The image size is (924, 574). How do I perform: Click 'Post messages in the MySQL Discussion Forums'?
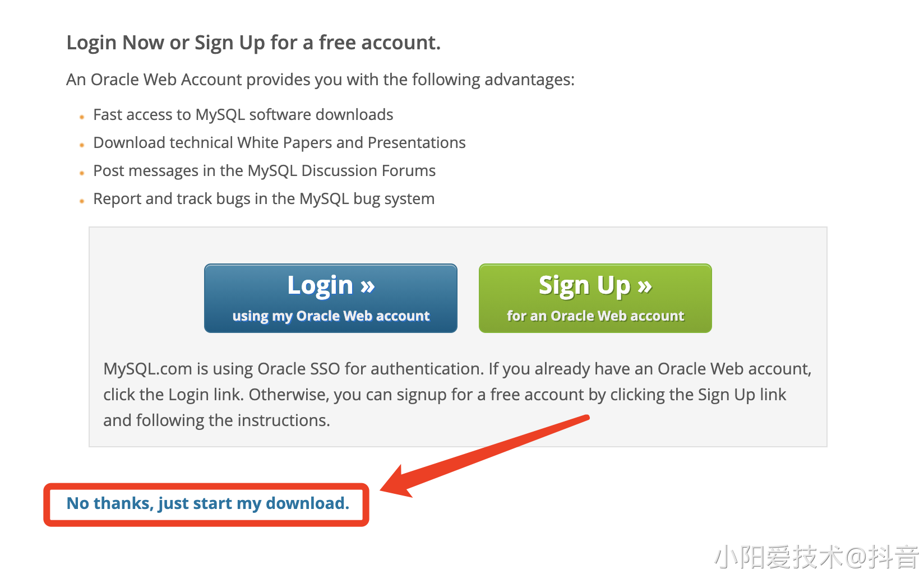click(x=264, y=171)
